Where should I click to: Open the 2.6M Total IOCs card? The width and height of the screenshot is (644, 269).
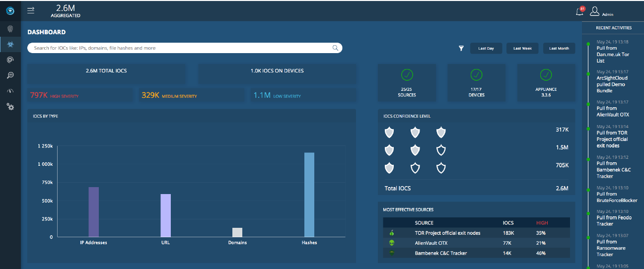[x=106, y=74]
